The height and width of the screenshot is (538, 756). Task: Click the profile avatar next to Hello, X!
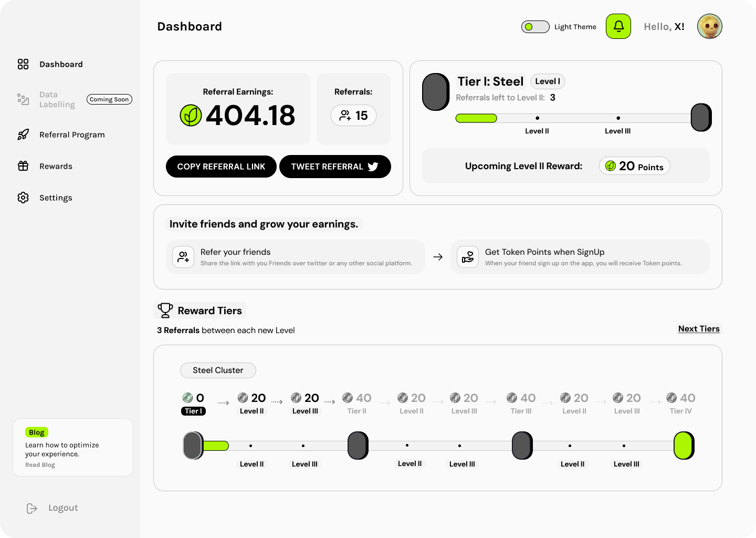coord(710,26)
